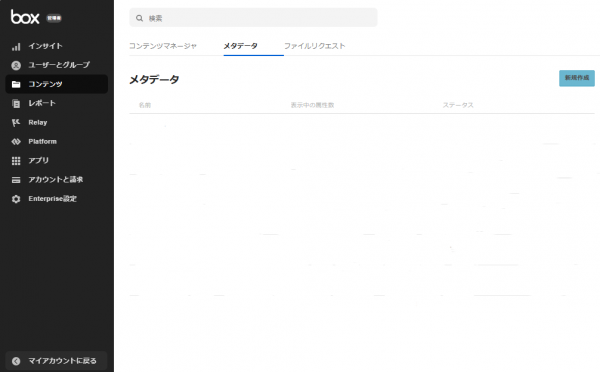Open the Platform code icon
Screen dimensions: 600x372
[x=16, y=142]
